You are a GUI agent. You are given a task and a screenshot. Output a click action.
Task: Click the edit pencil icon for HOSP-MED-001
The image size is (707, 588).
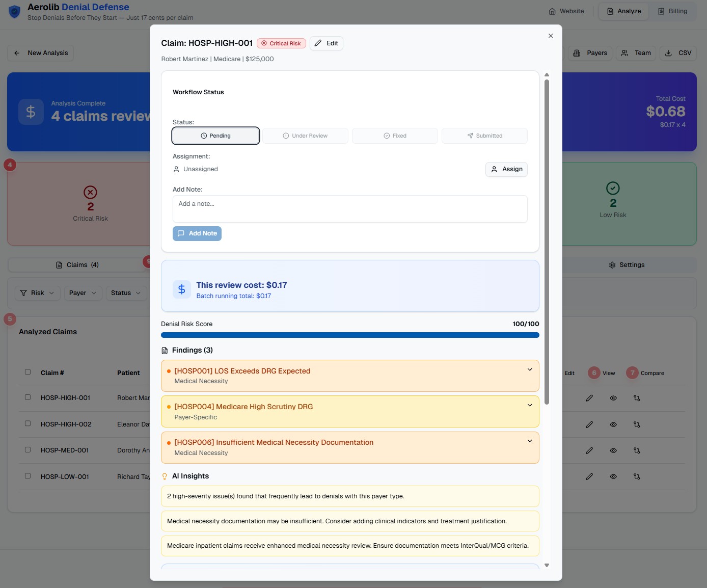pyautogui.click(x=589, y=450)
